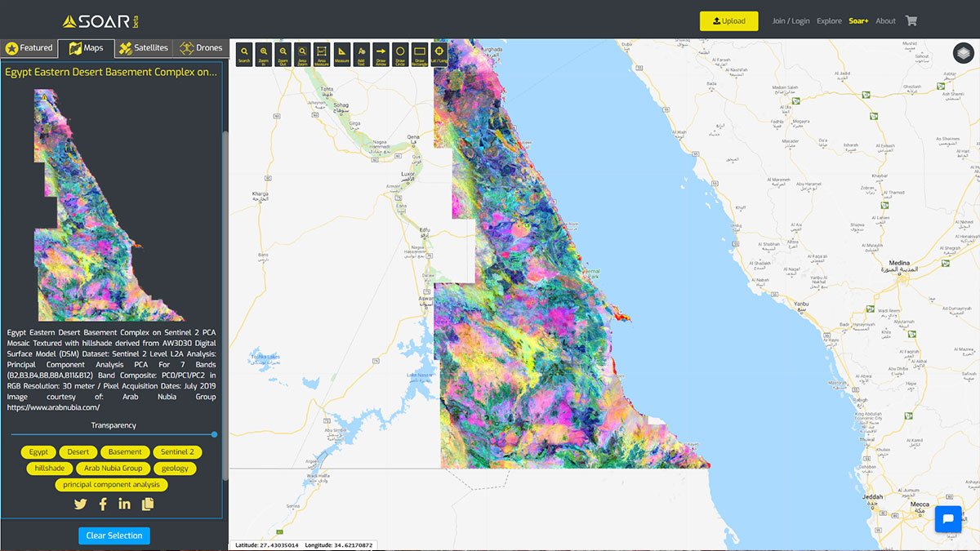
Task: Click the Add Text tool
Action: [x=361, y=54]
